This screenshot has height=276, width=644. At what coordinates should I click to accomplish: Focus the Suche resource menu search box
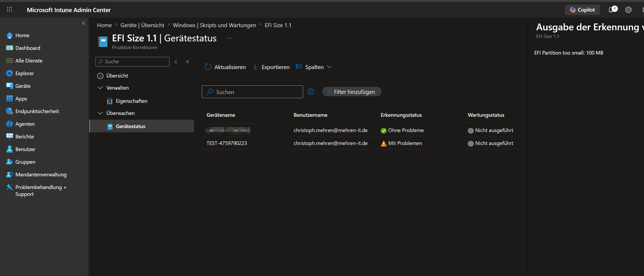tap(132, 62)
